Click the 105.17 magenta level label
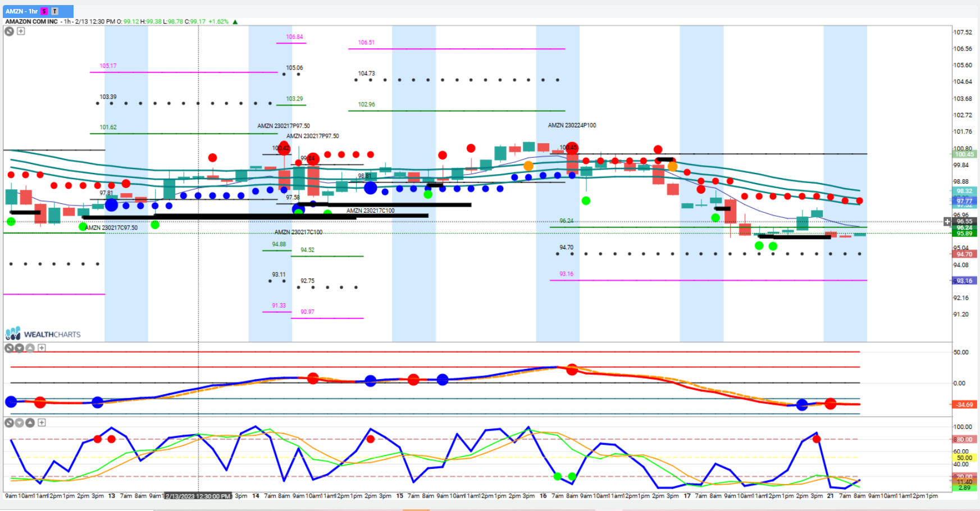 [108, 66]
